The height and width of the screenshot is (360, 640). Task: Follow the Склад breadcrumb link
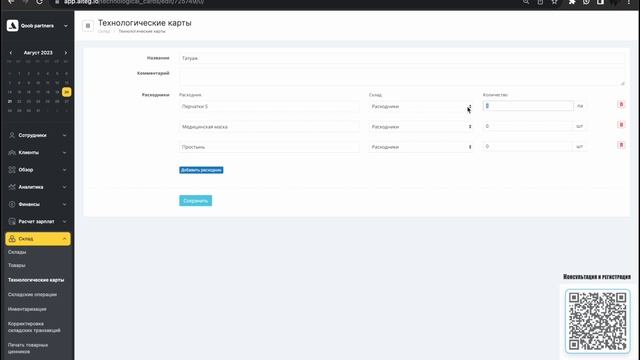(104, 31)
